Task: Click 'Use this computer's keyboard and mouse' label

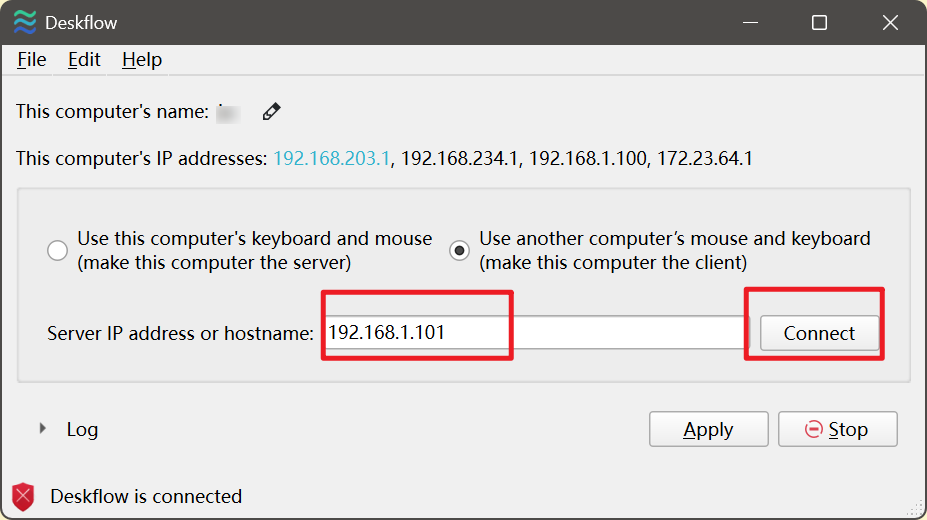Action: pyautogui.click(x=255, y=251)
